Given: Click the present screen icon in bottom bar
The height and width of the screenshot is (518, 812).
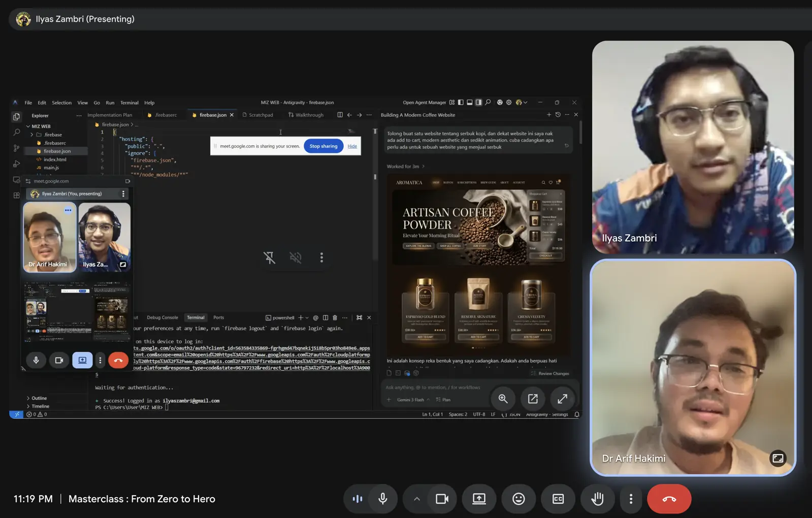Looking at the screenshot, I should click(x=478, y=499).
